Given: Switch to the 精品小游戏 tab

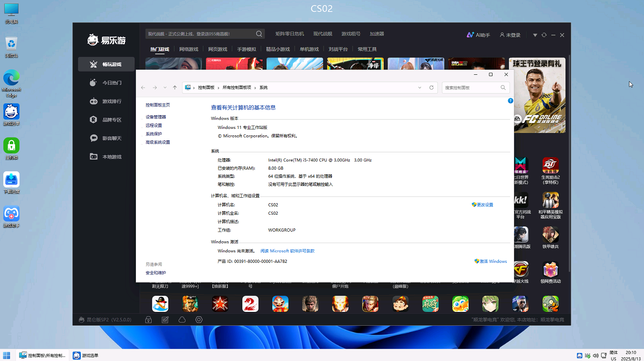Looking at the screenshot, I should (x=278, y=49).
